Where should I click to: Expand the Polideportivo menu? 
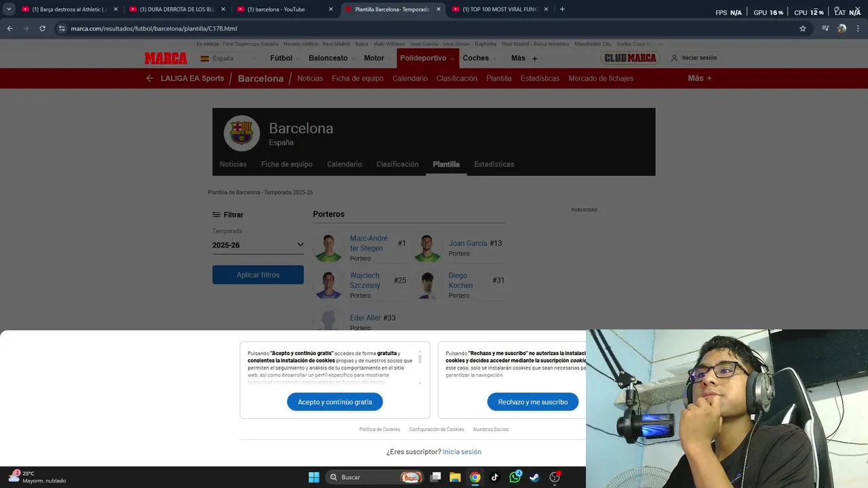point(427,58)
